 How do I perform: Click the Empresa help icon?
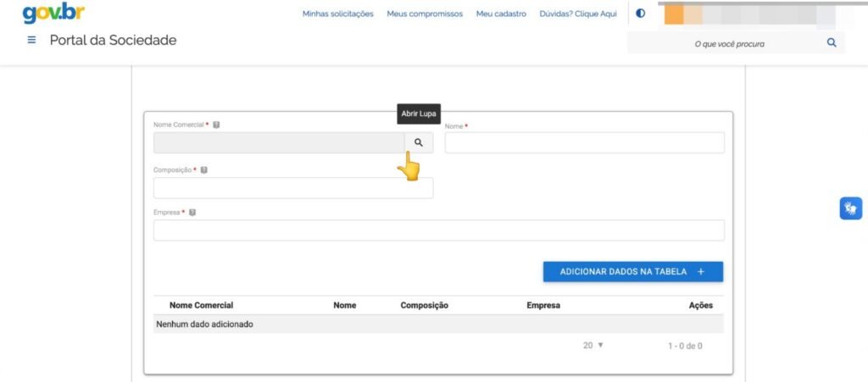[192, 213]
